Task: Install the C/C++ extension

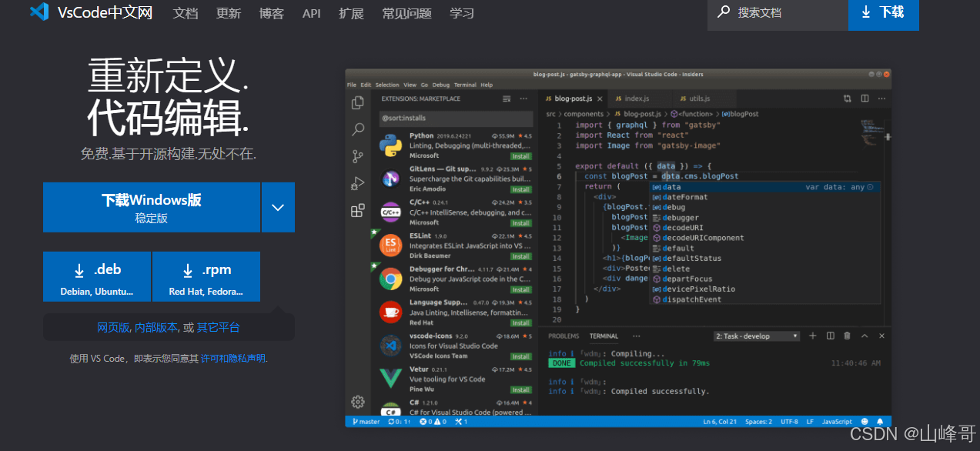Action: 521,222
